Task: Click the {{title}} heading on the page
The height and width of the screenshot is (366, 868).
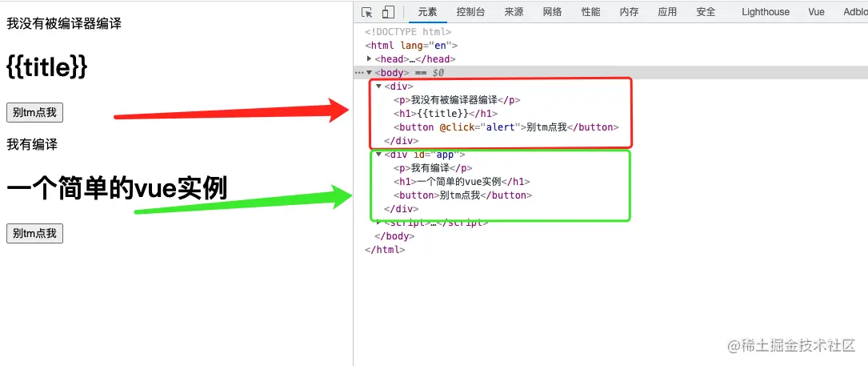Action: point(47,67)
